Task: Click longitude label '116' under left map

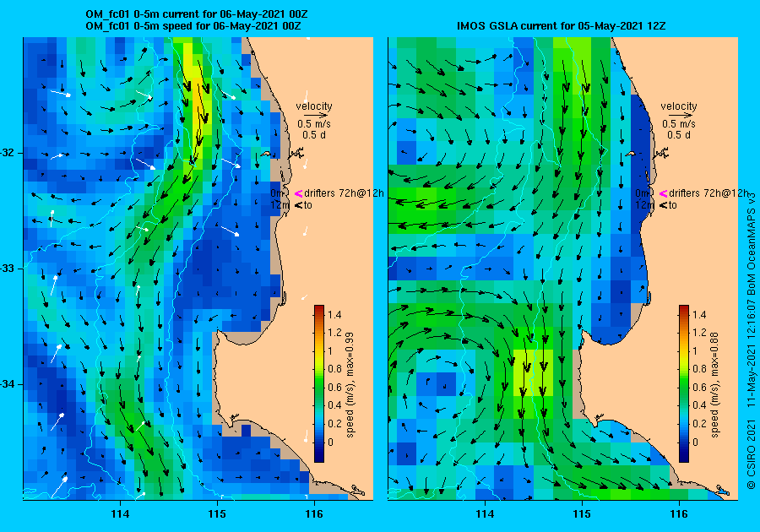Action: [x=314, y=514]
